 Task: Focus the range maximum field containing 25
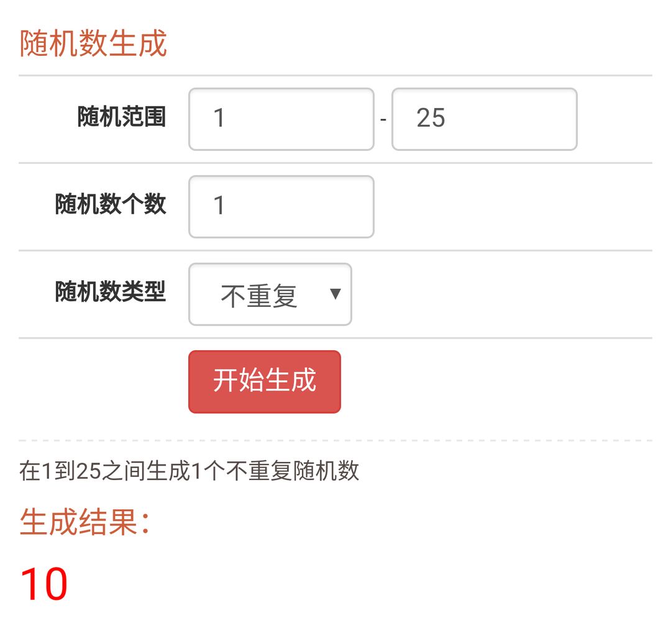click(x=485, y=119)
